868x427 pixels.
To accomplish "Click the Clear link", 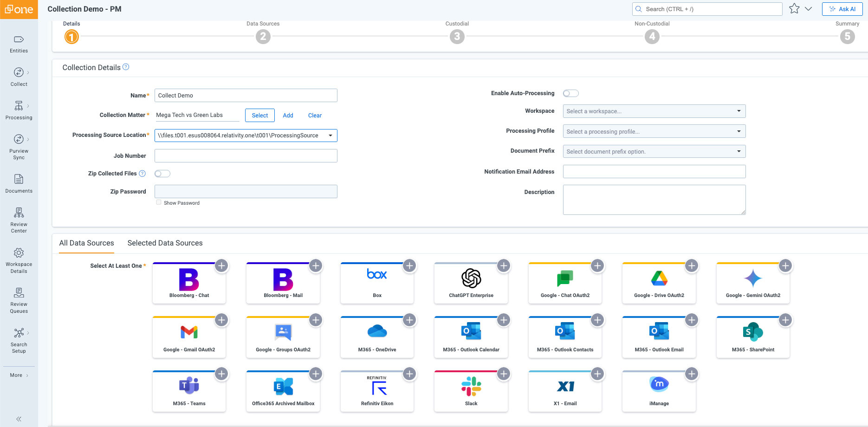I will click(315, 116).
